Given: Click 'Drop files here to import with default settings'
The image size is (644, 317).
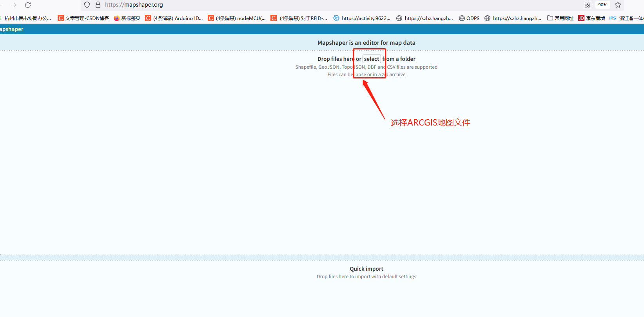Looking at the screenshot, I should coord(366,277).
